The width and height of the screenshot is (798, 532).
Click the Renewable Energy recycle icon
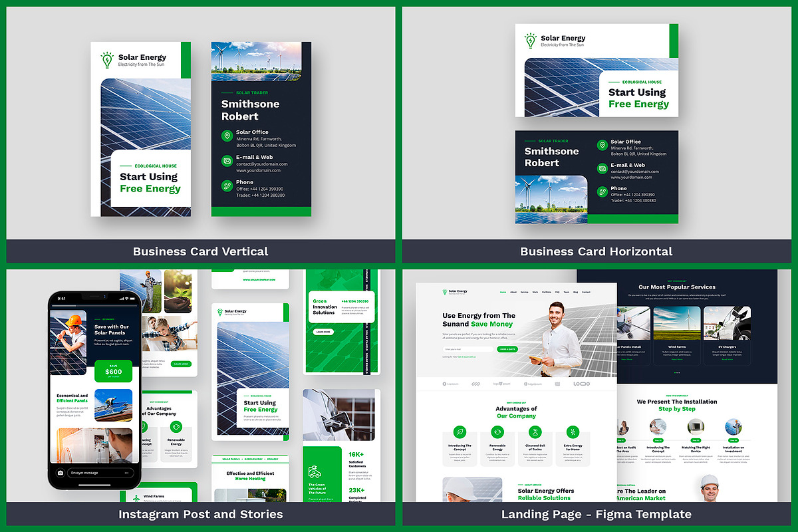pos(497,432)
